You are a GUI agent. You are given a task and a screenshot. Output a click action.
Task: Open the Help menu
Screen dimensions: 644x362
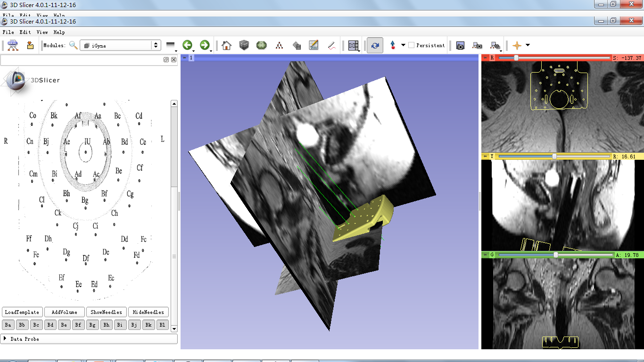click(59, 32)
